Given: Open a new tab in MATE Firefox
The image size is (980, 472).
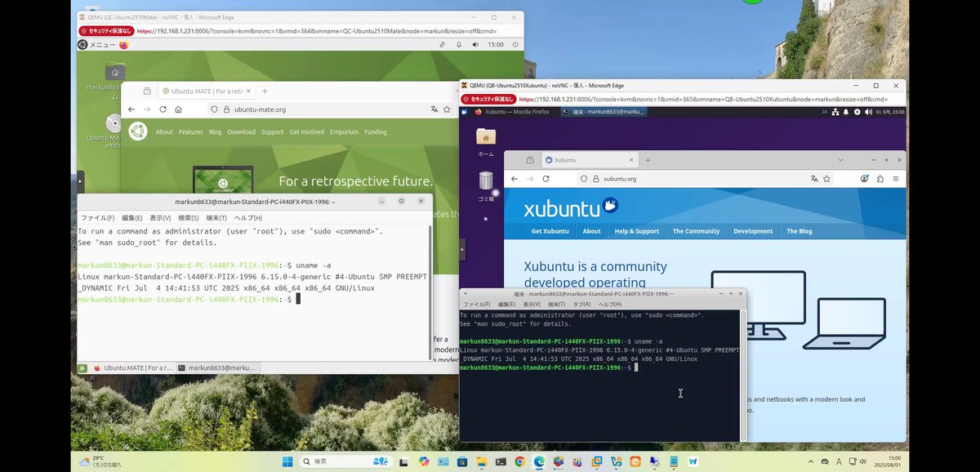Looking at the screenshot, I should [x=265, y=91].
